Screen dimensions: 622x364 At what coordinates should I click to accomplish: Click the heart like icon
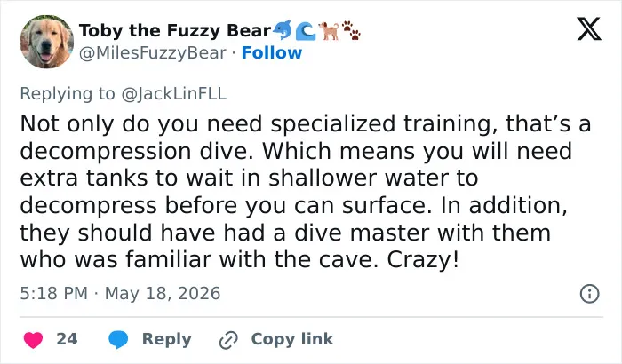34,340
